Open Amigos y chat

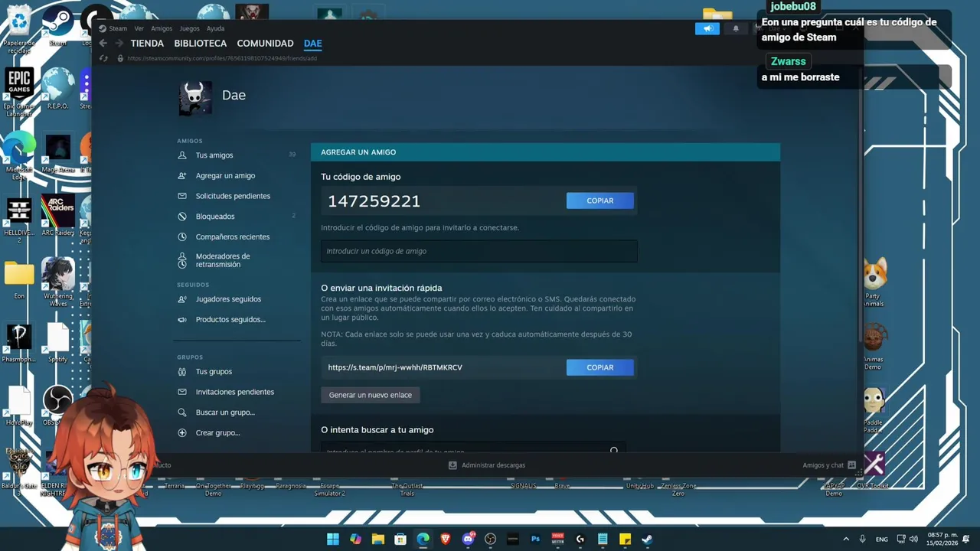(829, 465)
